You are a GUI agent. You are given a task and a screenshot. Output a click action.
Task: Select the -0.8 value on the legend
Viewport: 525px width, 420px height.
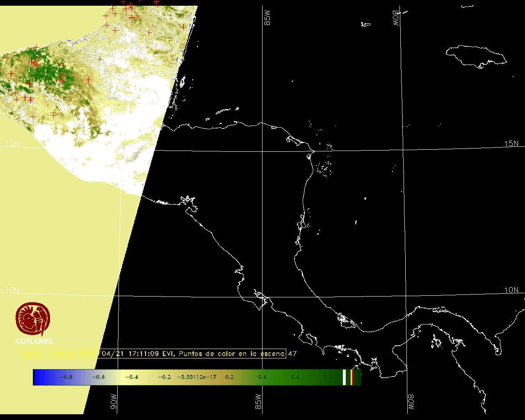coord(66,377)
